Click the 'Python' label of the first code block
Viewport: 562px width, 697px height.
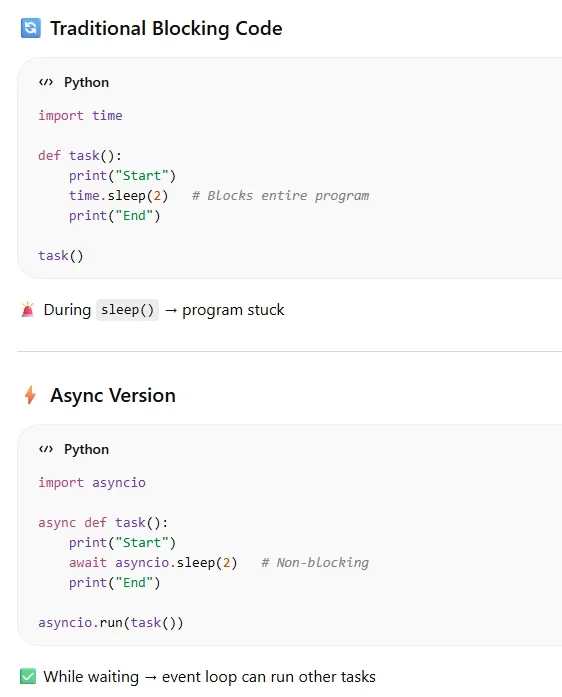tap(86, 83)
